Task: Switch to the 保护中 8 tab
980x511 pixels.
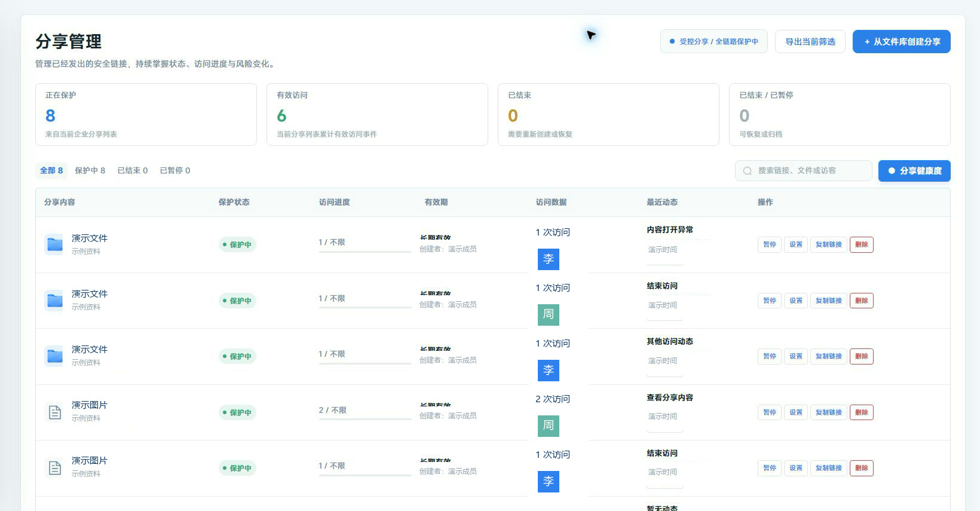Action: 90,170
